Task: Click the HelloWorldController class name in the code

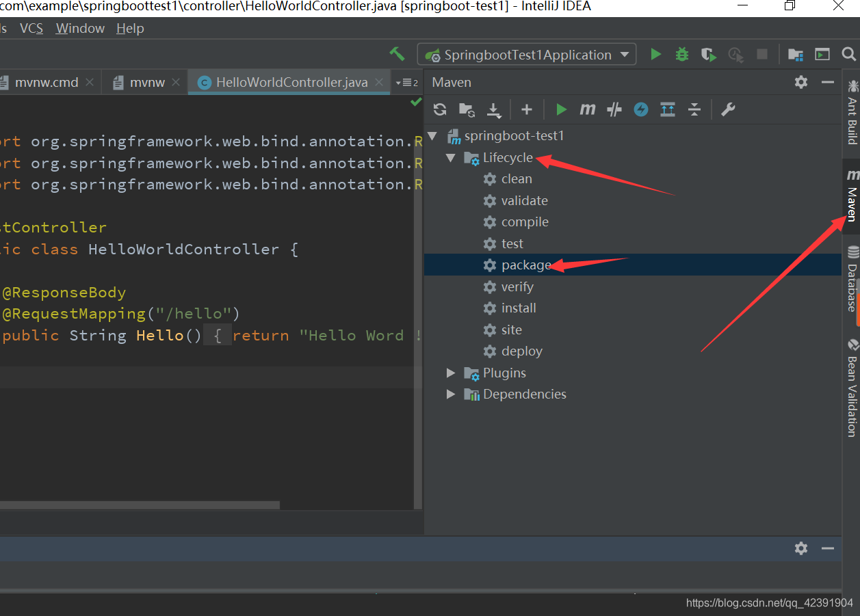Action: click(x=183, y=250)
